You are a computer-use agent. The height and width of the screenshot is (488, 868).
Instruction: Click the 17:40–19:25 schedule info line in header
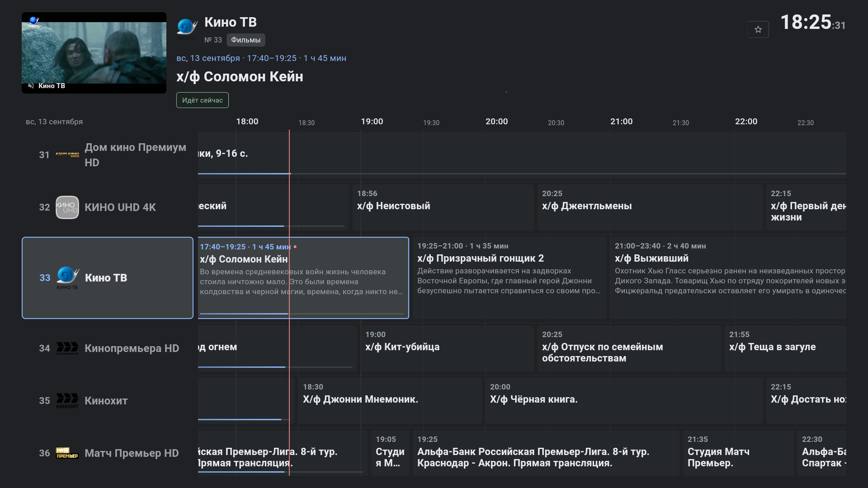click(261, 58)
